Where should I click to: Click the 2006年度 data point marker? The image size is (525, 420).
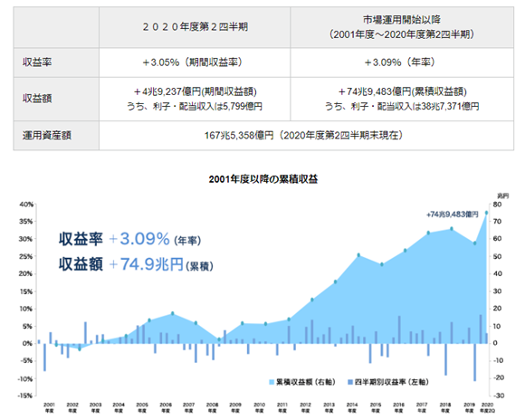coord(173,313)
